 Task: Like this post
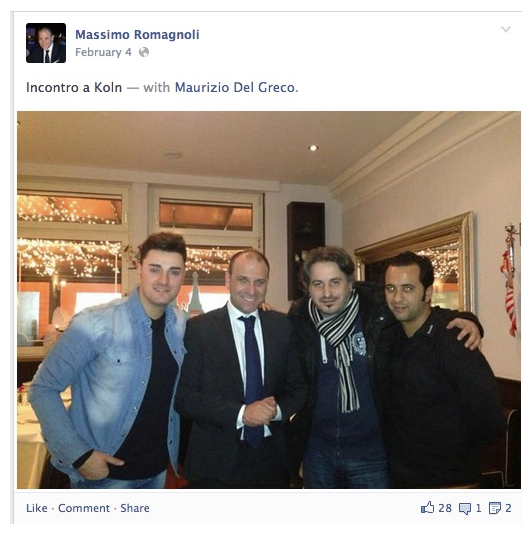[x=37, y=508]
